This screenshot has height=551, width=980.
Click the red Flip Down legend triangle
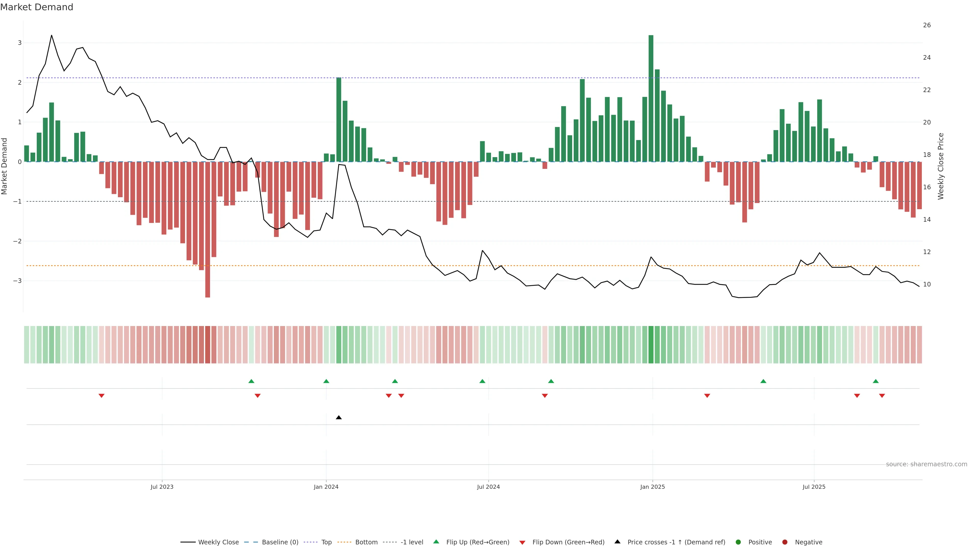522,543
